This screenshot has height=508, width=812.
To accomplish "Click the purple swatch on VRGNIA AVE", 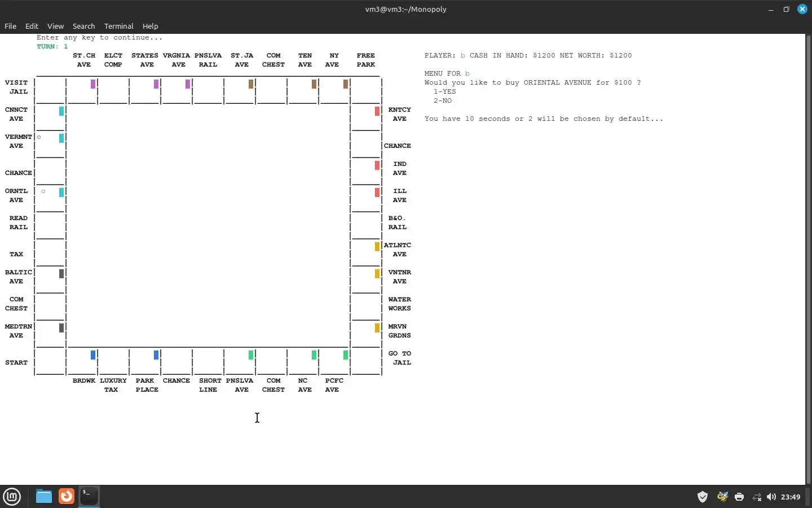I will 188,84.
